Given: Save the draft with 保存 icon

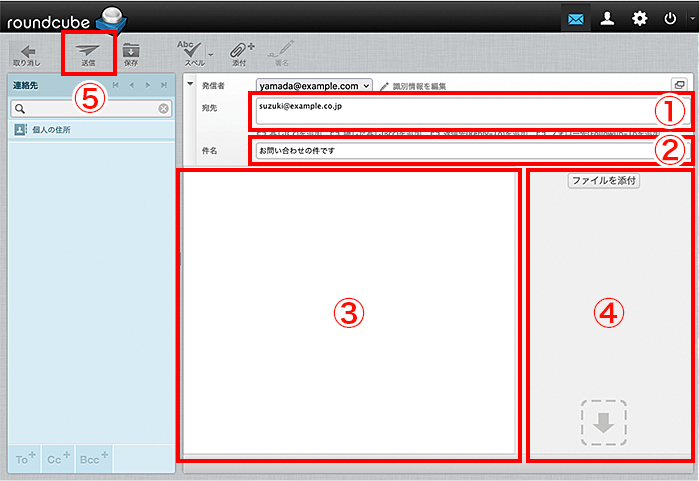Looking at the screenshot, I should 131,52.
